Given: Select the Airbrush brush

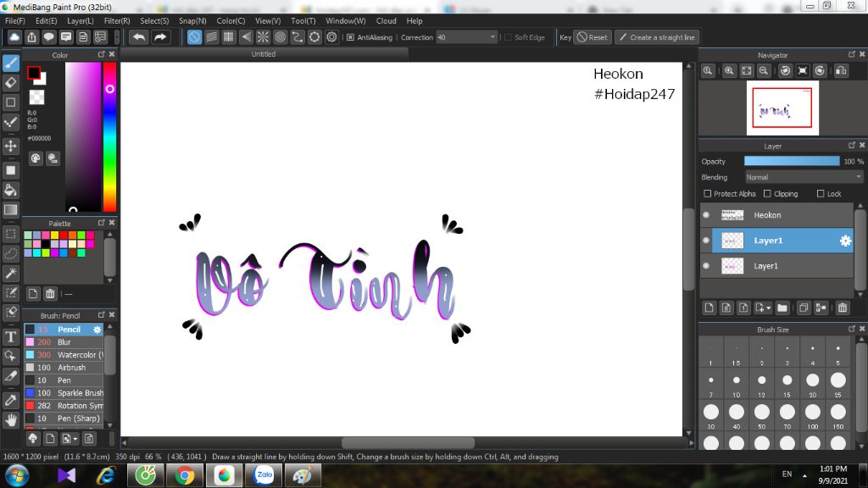Looking at the screenshot, I should pyautogui.click(x=64, y=368).
